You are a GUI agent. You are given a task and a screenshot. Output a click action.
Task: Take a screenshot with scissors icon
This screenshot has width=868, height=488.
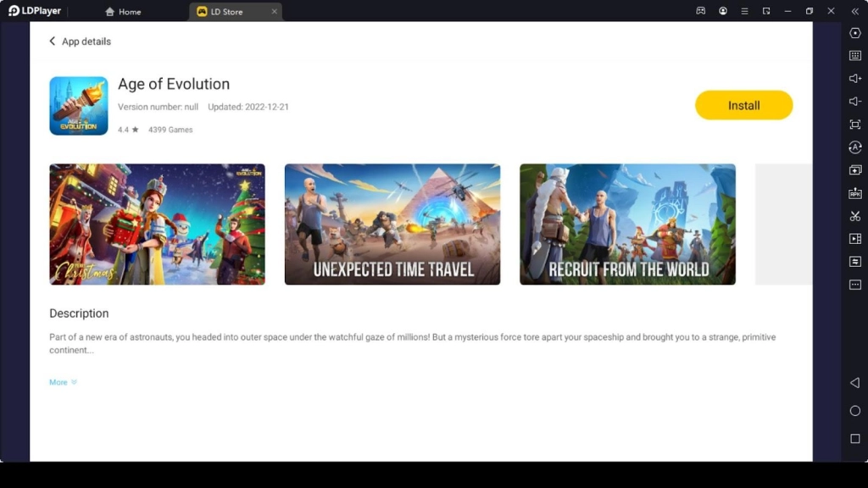(x=854, y=216)
